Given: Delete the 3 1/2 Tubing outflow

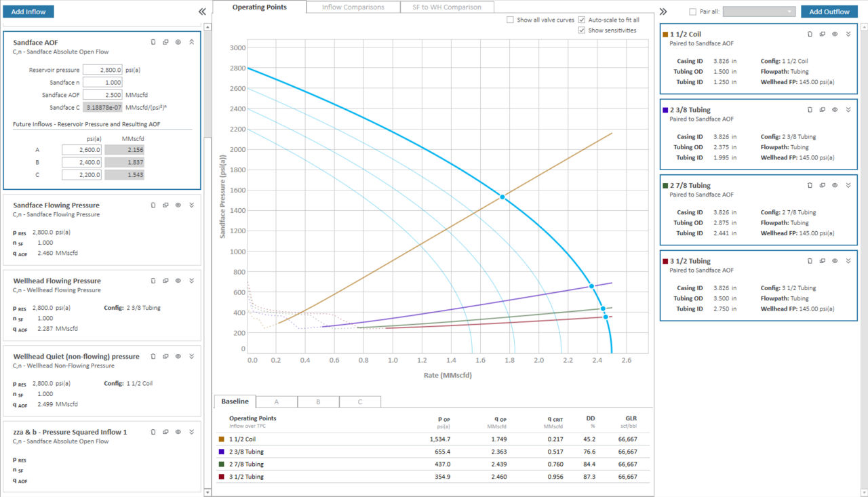Looking at the screenshot, I should click(810, 261).
